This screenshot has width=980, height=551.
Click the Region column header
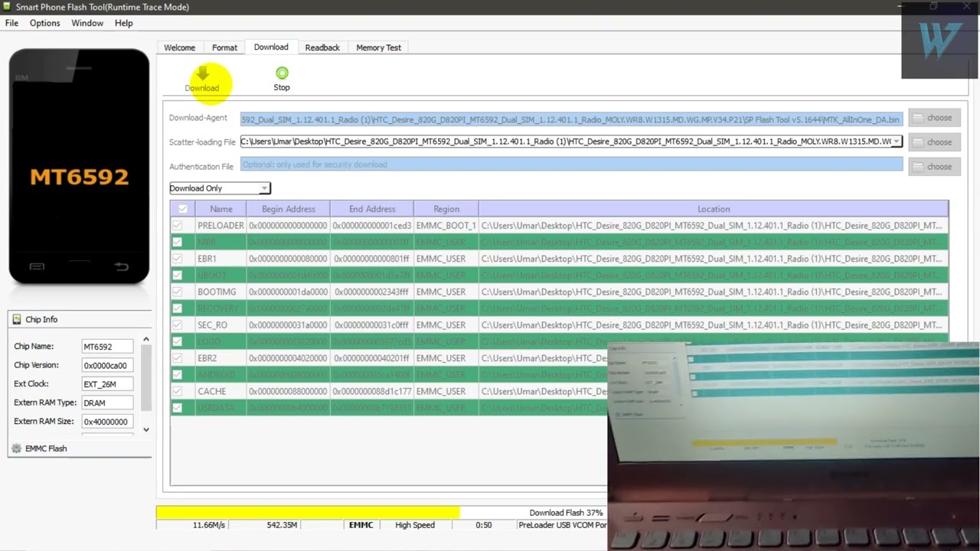446,209
